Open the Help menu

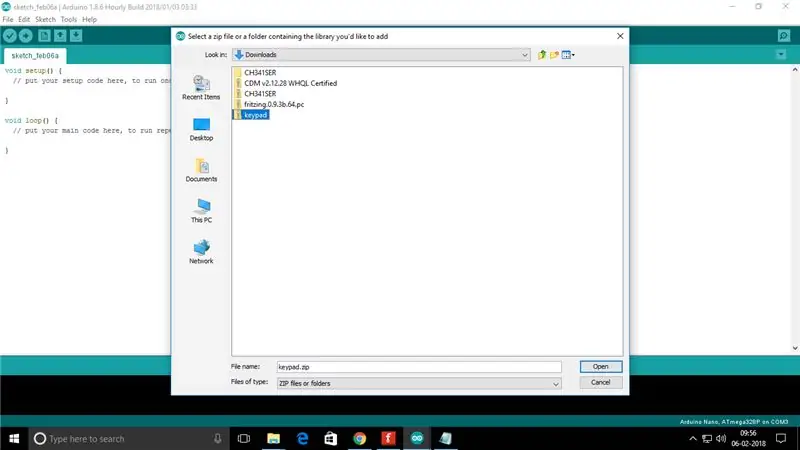pyautogui.click(x=89, y=19)
